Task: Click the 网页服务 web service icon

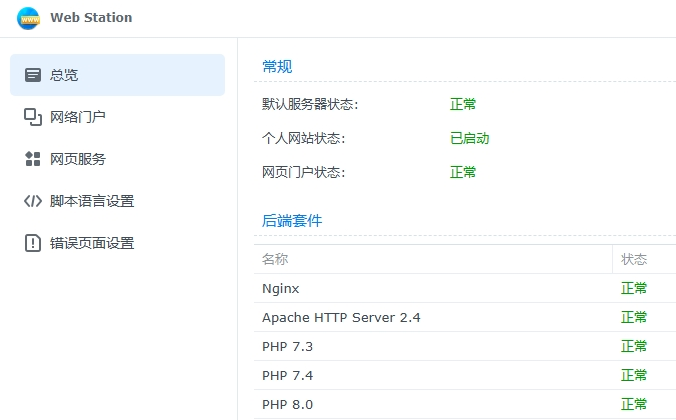Action: (x=33, y=159)
